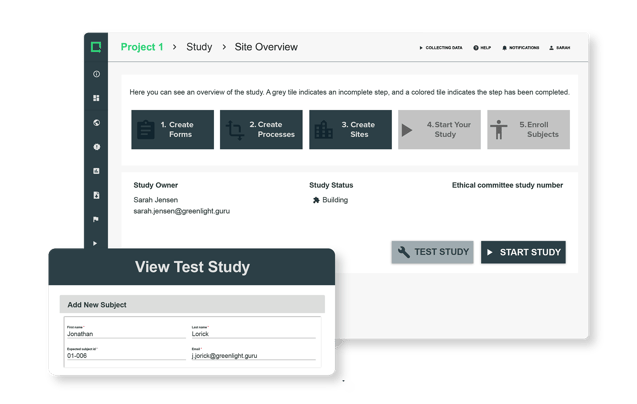
Task: Open the 2. Create Processes step tile
Action: (x=261, y=130)
